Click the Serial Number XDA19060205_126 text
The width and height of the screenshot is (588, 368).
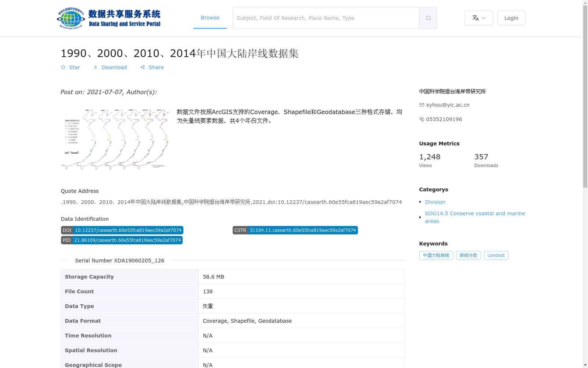tap(120, 261)
